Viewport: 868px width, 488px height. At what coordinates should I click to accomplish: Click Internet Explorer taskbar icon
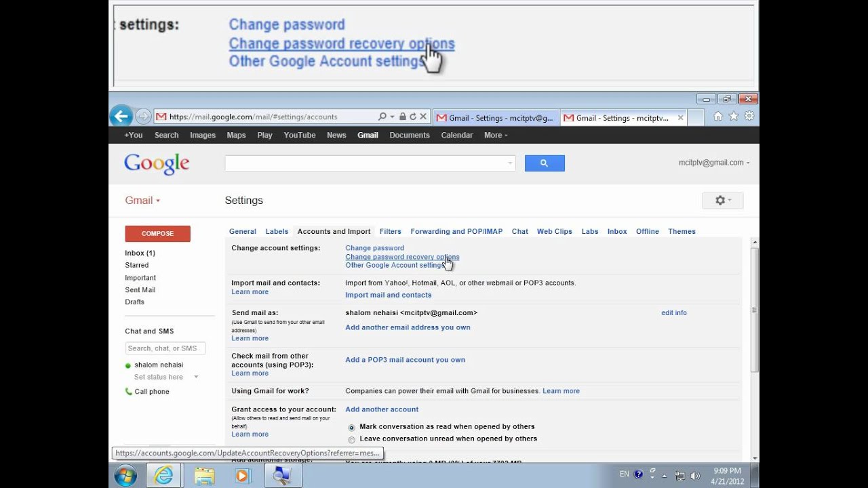point(163,476)
